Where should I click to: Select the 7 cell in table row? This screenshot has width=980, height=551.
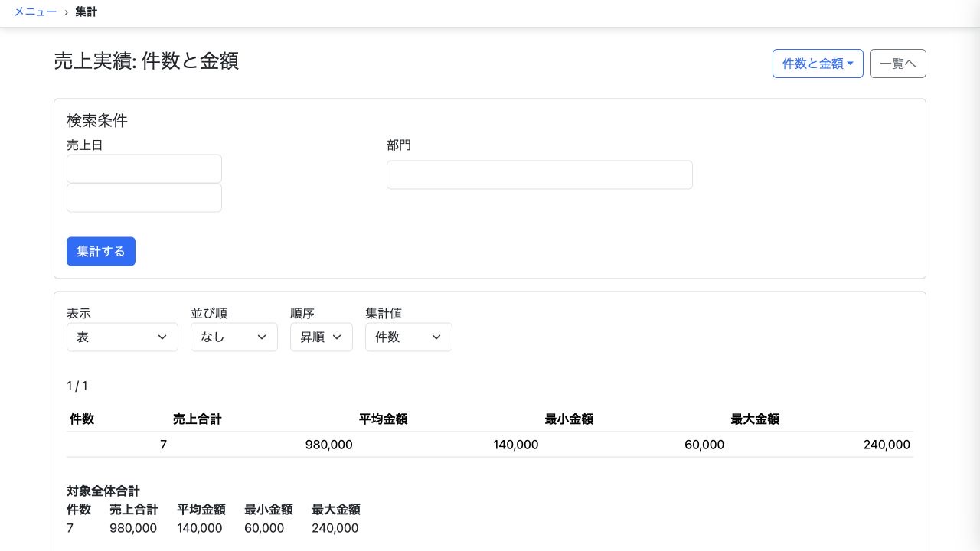[x=118, y=445]
